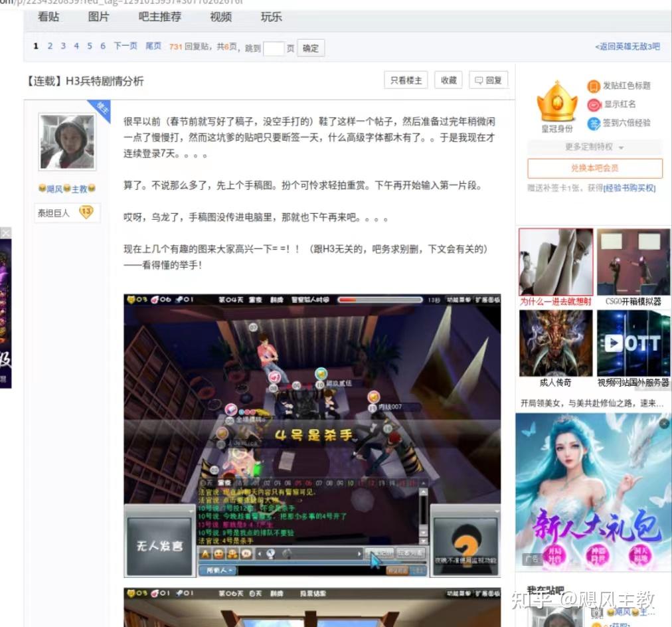672x627 pixels.
Task: Click 下一页 next page link
Action: tap(125, 46)
